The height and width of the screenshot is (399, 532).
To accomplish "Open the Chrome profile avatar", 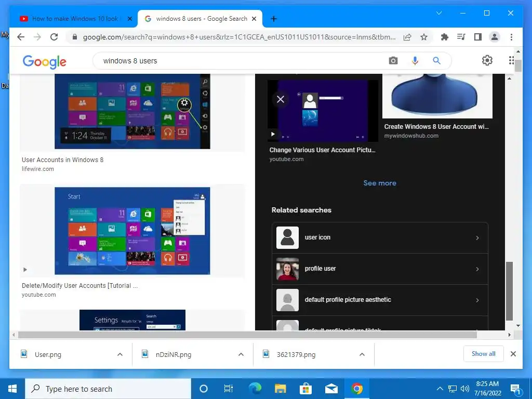I will pyautogui.click(x=495, y=37).
